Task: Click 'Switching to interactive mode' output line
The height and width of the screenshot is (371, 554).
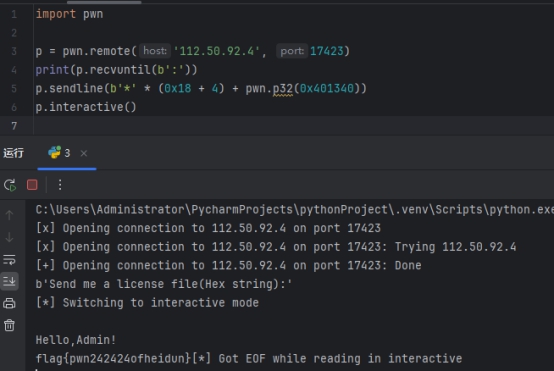Action: [x=147, y=303]
